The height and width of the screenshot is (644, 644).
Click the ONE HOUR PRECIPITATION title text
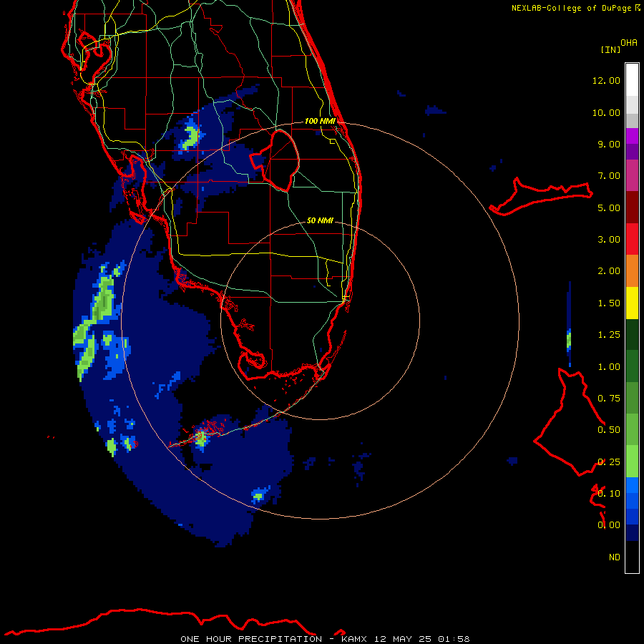(x=251, y=639)
